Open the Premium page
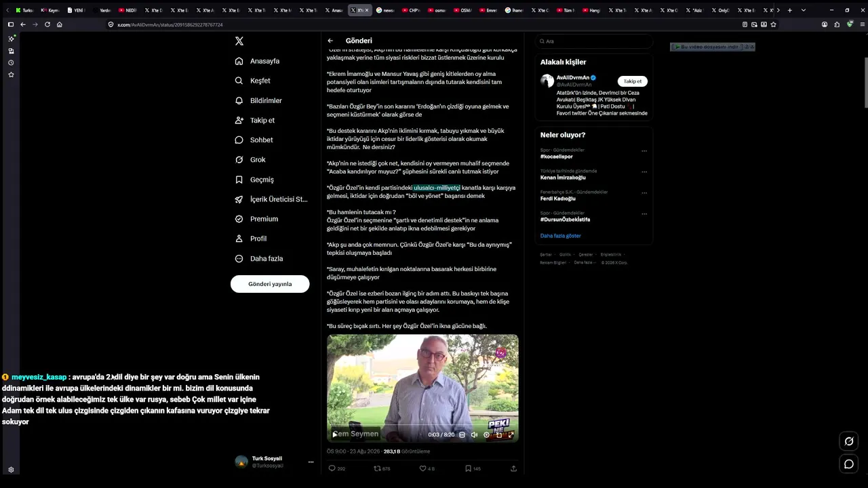The width and height of the screenshot is (868, 488). pyautogui.click(x=256, y=219)
